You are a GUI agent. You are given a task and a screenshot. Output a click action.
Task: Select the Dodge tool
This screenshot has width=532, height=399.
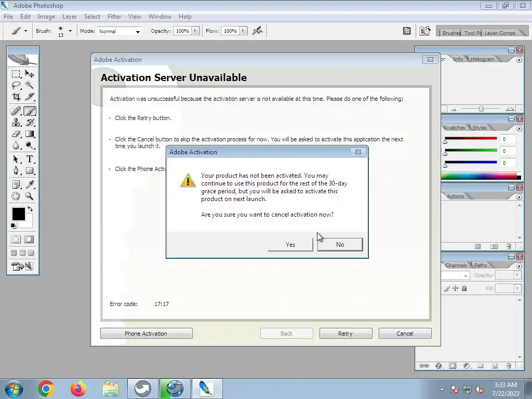coord(30,145)
